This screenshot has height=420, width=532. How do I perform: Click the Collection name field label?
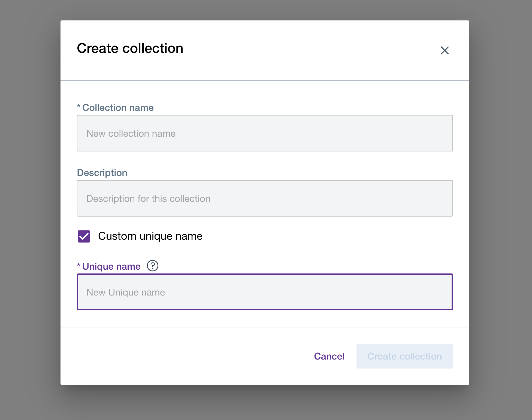115,108
